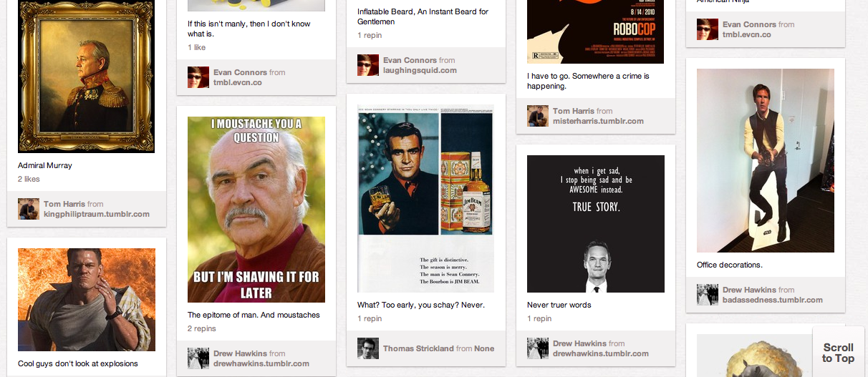Viewport: 868px width, 377px height.
Task: Open Thomas Strickland profile link
Action: tap(418, 348)
